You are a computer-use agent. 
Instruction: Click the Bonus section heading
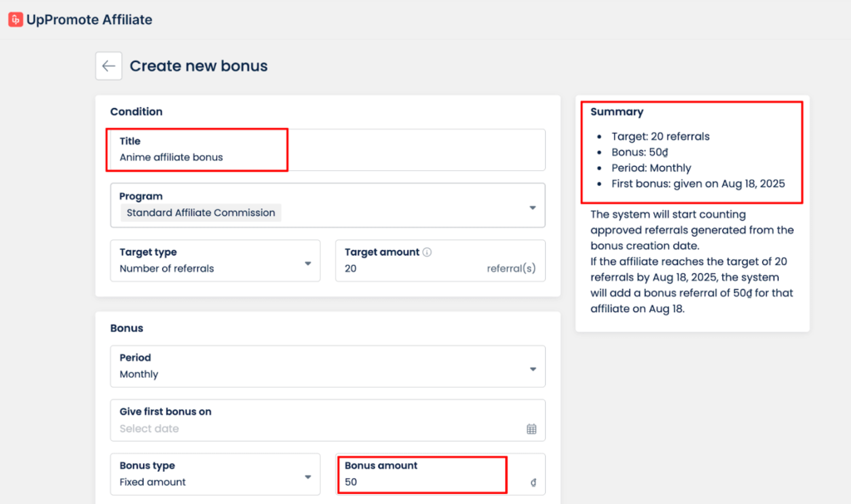click(x=126, y=328)
